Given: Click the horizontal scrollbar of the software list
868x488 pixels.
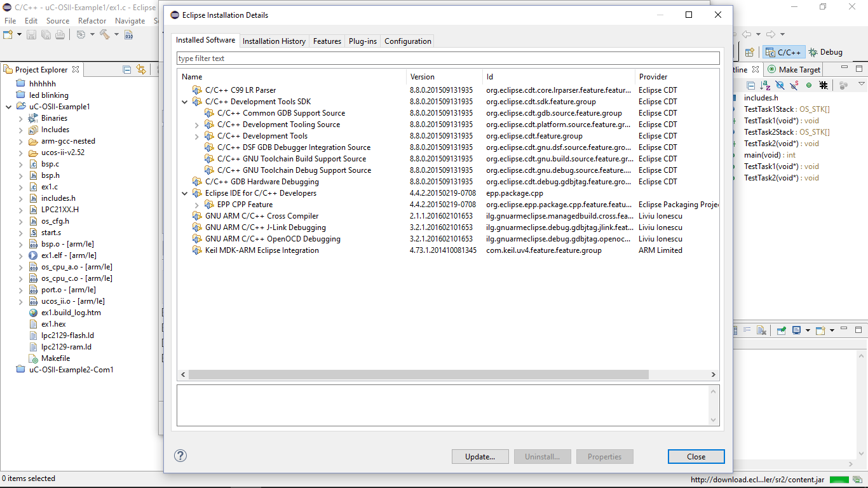Looking at the screenshot, I should pyautogui.click(x=419, y=375).
